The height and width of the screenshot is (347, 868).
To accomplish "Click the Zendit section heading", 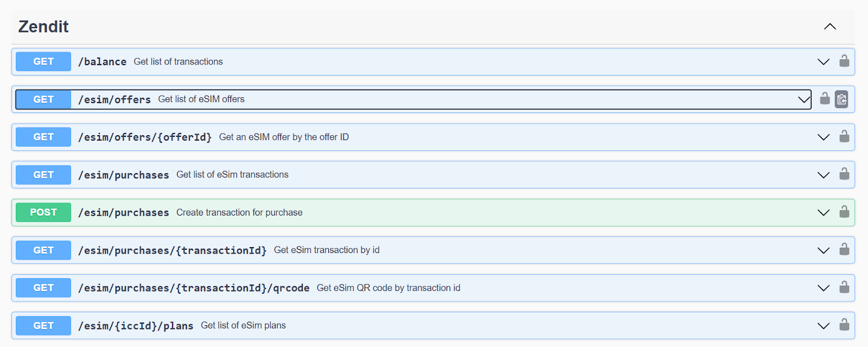I will click(x=43, y=27).
